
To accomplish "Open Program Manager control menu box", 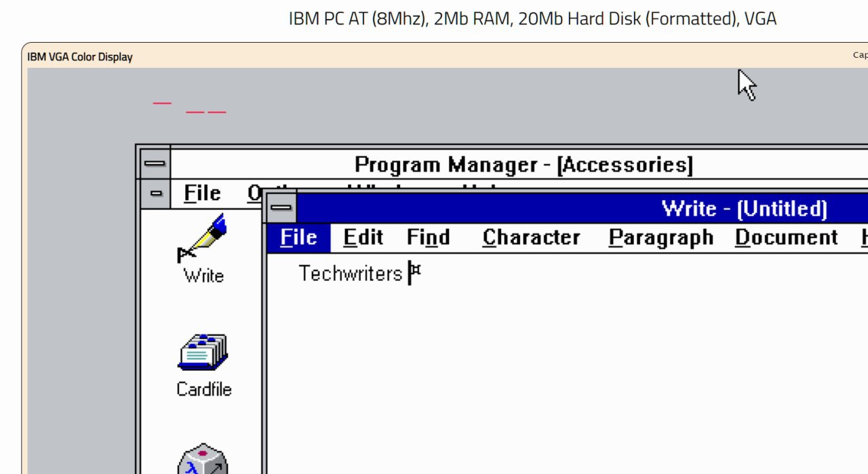I will tap(155, 163).
